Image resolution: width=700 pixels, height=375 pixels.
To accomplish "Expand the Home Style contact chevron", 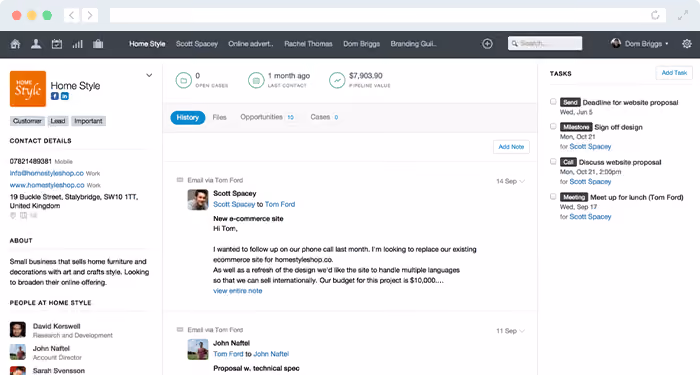I will click(x=149, y=75).
